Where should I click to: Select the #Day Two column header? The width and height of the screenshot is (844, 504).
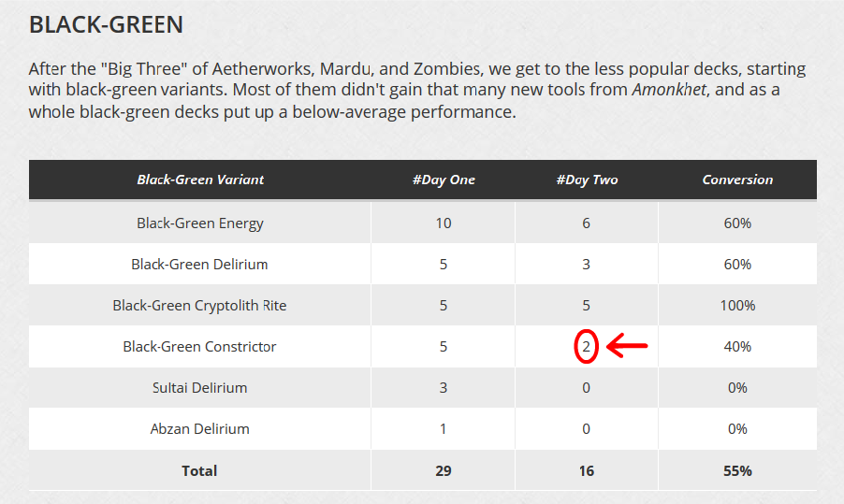pos(587,180)
